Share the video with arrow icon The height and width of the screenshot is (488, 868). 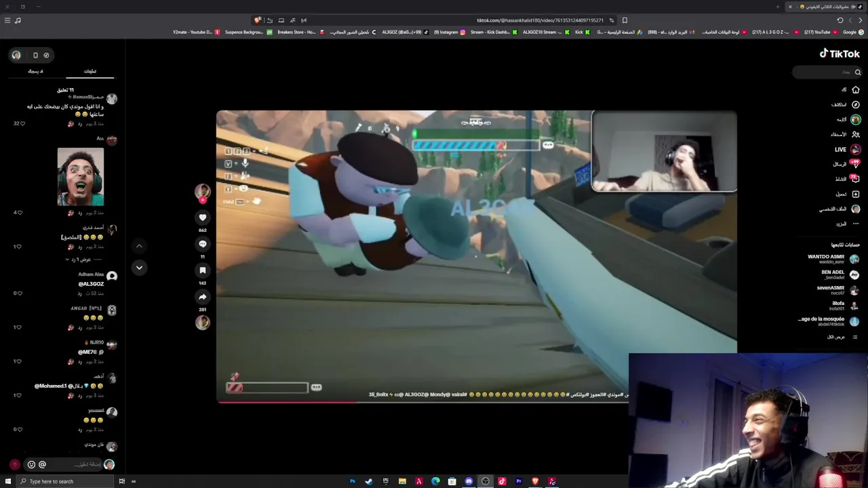pyautogui.click(x=202, y=296)
